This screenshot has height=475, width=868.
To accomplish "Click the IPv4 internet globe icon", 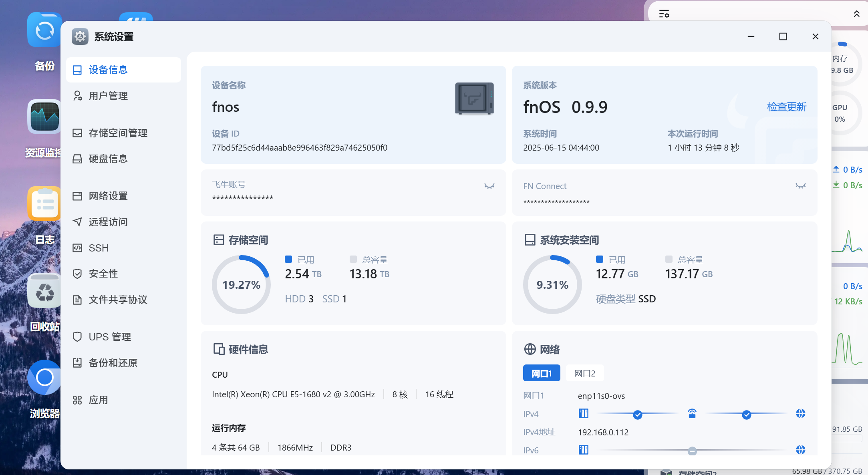I will click(x=801, y=413).
